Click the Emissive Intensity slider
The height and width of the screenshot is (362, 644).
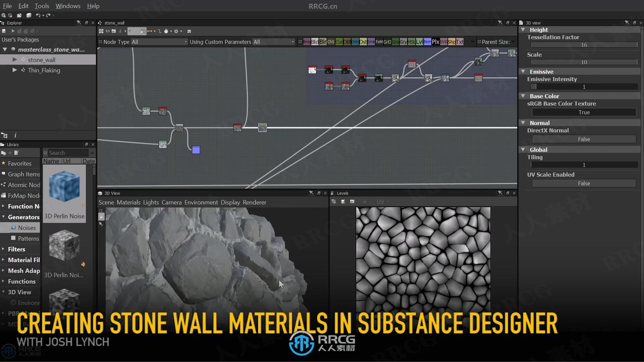click(x=584, y=87)
